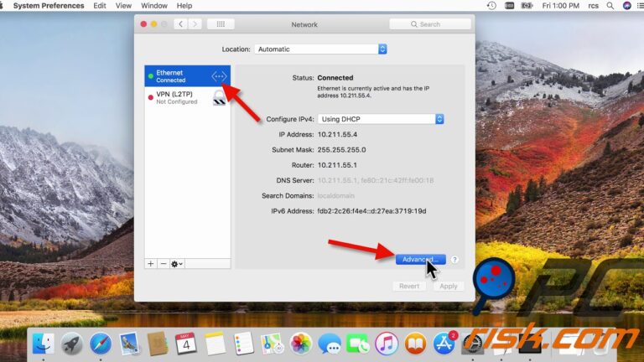Open Finder from the Dock
This screenshot has height=362, width=644.
point(43,343)
